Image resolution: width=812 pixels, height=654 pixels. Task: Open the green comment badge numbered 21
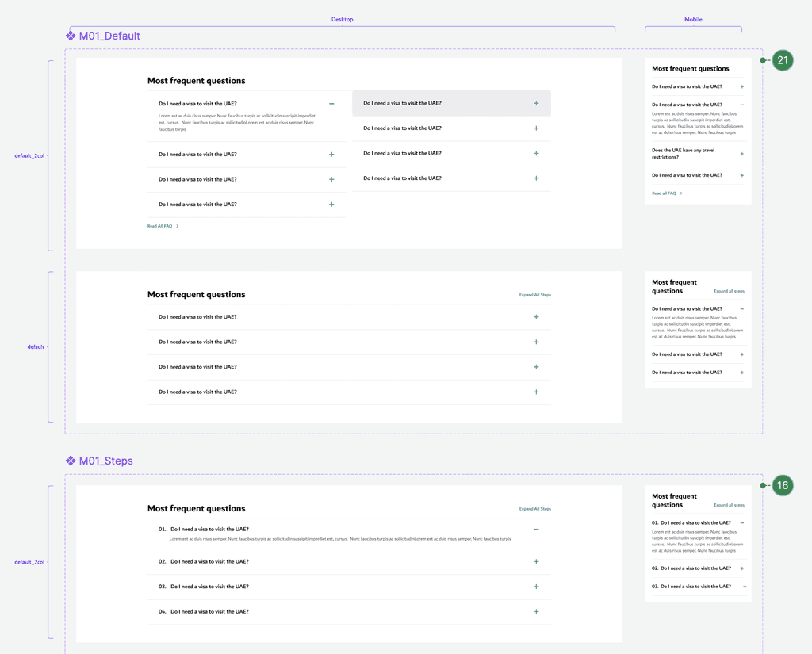click(x=783, y=60)
